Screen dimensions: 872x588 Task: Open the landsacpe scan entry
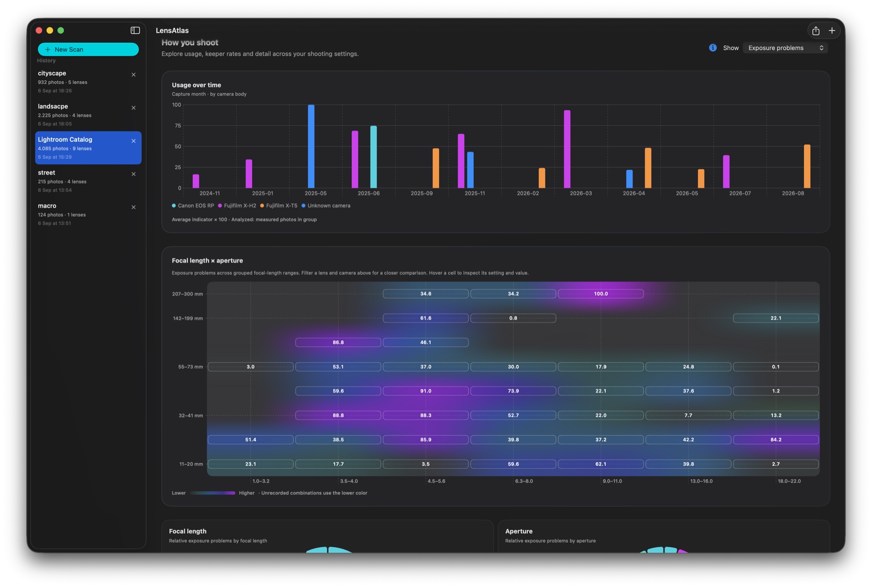(88, 115)
